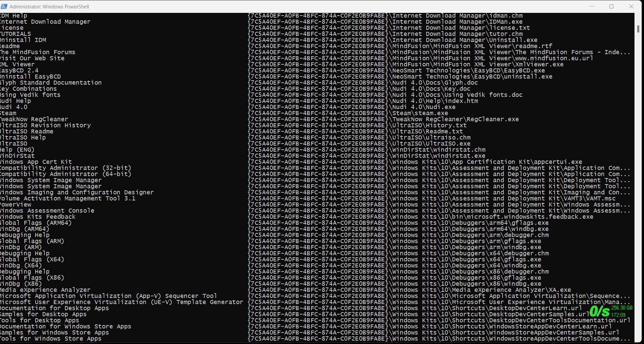Click the path ending in 'index.htm'

[363, 101]
